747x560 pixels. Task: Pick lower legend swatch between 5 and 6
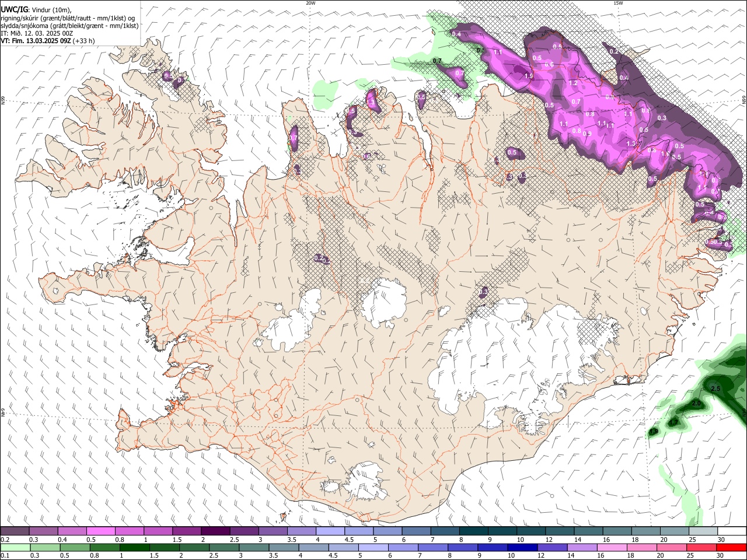tap(373, 548)
